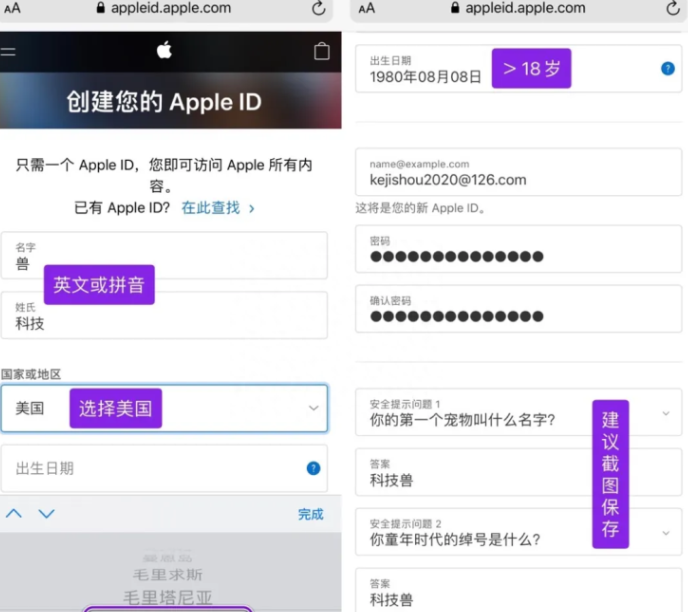The width and height of the screenshot is (688, 612).
Task: Edit answer field under 安全提示问题 1
Action: tap(518, 472)
